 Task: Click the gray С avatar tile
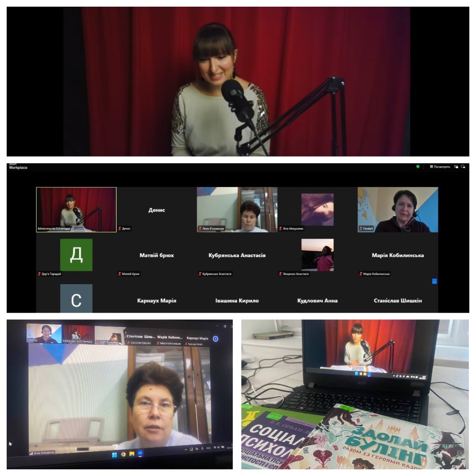[76, 299]
